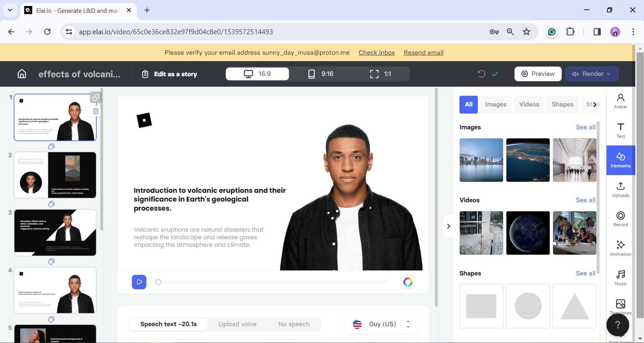Switch to the Videos tab
644x343 pixels.
529,104
